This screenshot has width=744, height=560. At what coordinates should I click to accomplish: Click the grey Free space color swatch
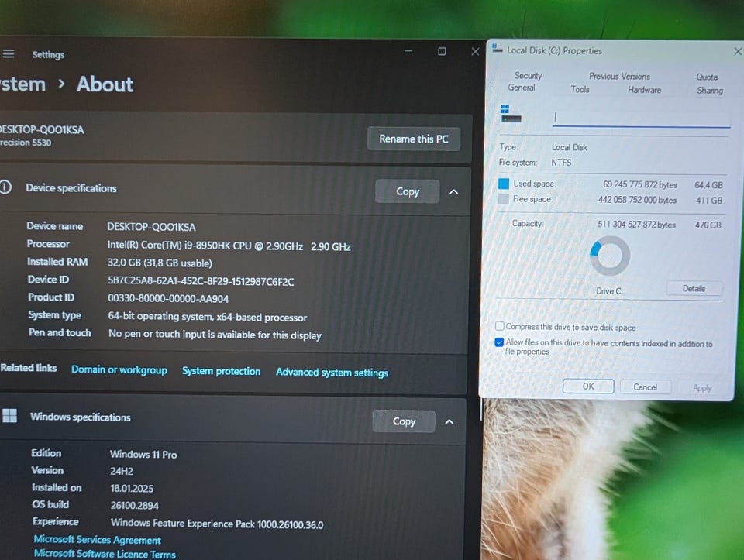coord(504,199)
